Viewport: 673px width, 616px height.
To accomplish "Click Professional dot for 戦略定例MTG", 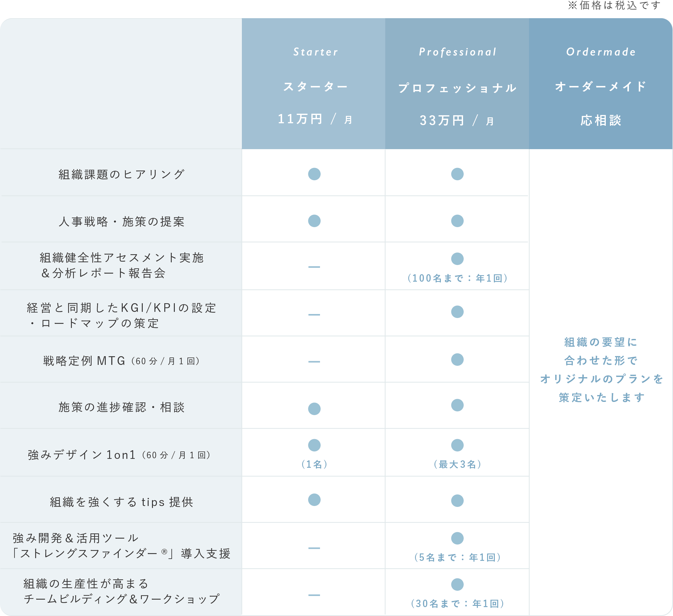I will click(457, 359).
